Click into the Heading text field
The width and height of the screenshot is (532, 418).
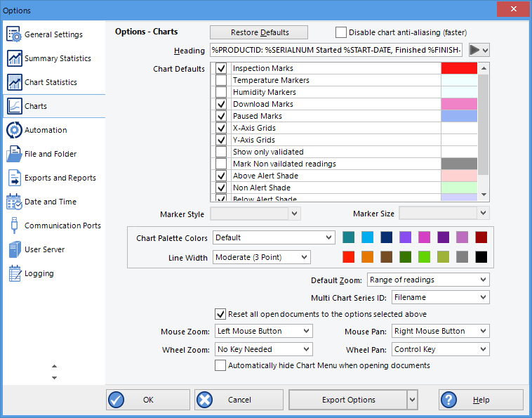pyautogui.click(x=336, y=51)
